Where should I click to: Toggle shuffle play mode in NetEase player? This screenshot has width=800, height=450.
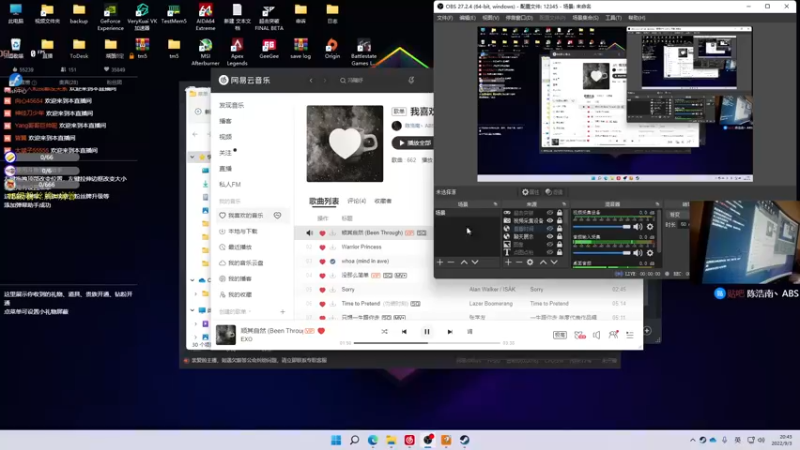pos(384,332)
